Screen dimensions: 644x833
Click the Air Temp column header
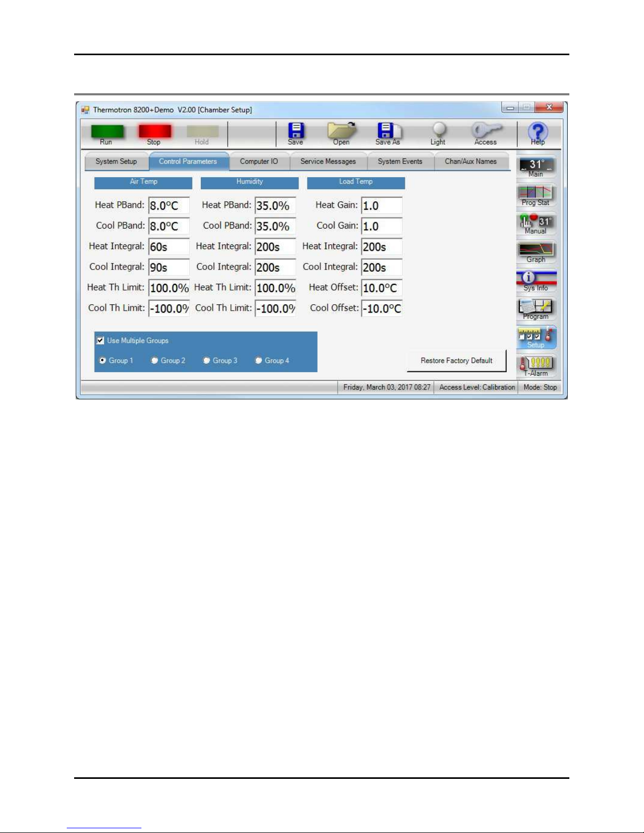pos(144,182)
